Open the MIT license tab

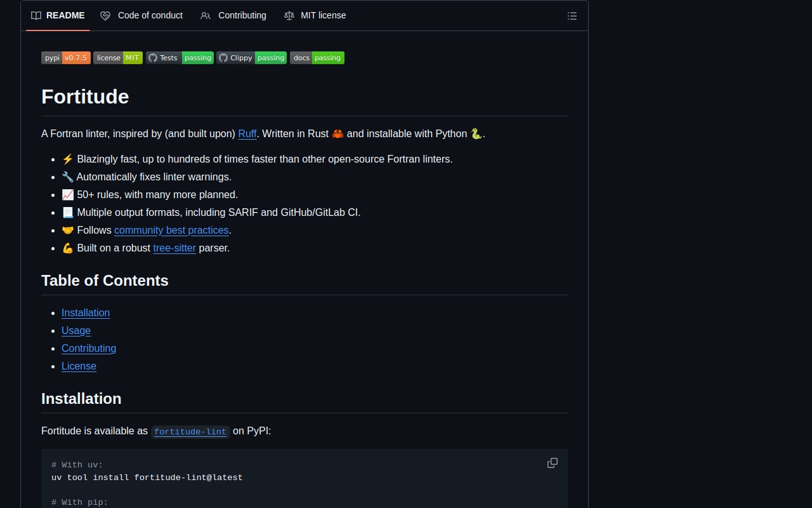[x=315, y=15]
